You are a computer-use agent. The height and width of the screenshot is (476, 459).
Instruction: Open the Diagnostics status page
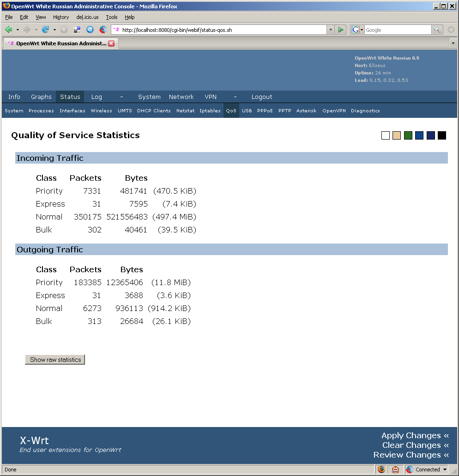pos(365,111)
